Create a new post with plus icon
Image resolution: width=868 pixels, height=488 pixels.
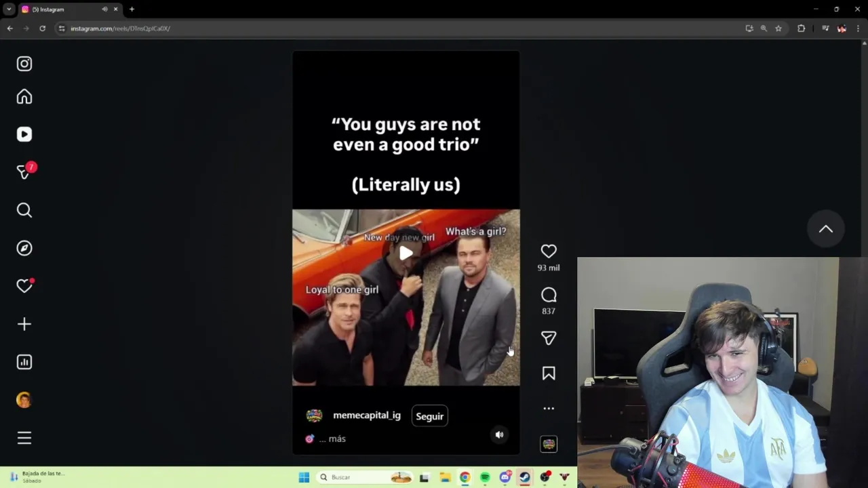(x=24, y=324)
